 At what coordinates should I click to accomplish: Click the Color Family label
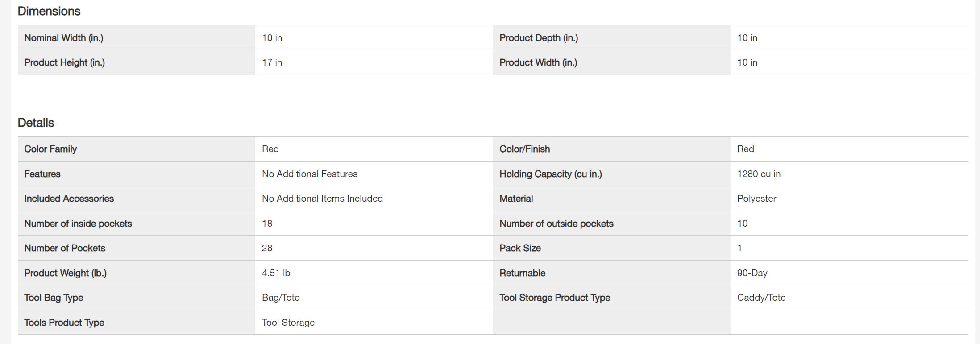click(x=50, y=149)
